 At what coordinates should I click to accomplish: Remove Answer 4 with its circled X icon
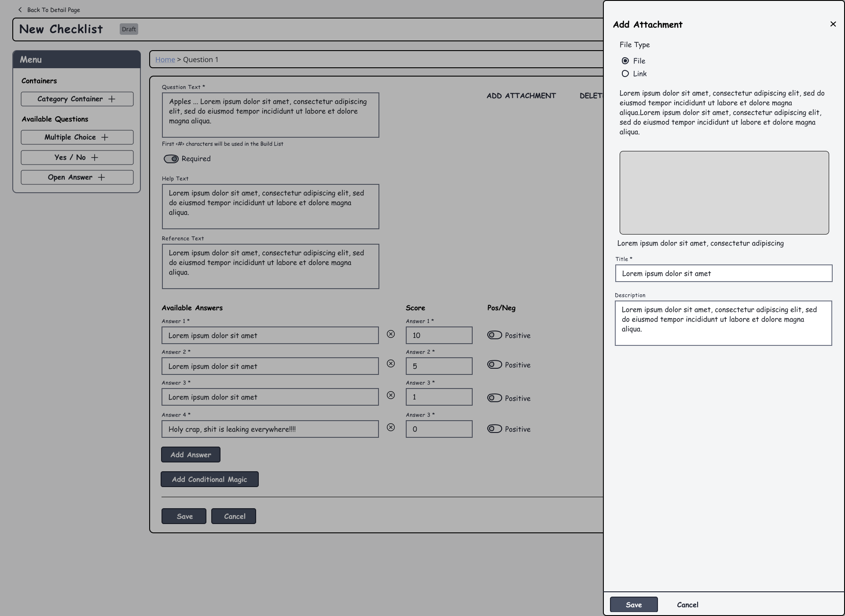(391, 427)
